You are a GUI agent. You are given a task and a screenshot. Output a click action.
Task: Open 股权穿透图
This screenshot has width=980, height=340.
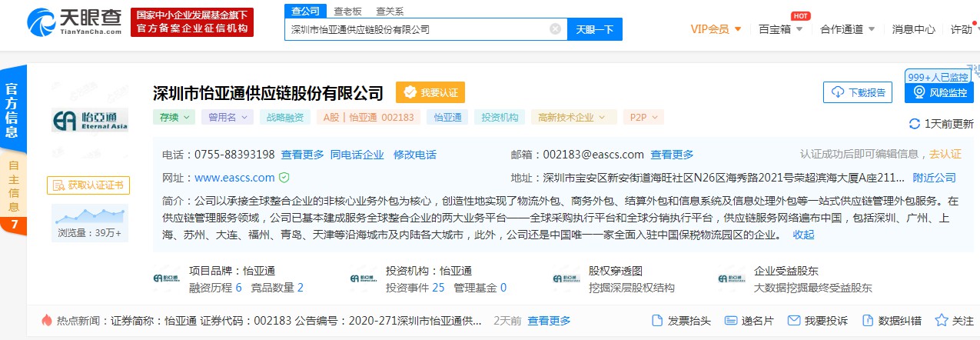coord(615,271)
